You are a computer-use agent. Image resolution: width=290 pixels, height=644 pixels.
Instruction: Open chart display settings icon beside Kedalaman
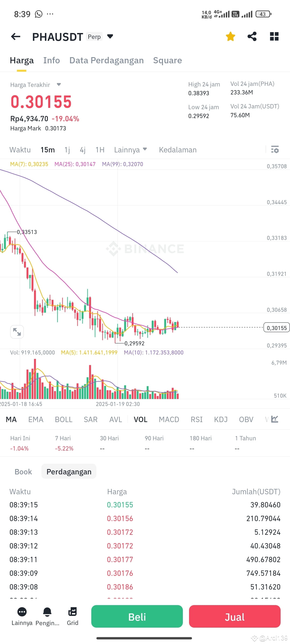275,150
